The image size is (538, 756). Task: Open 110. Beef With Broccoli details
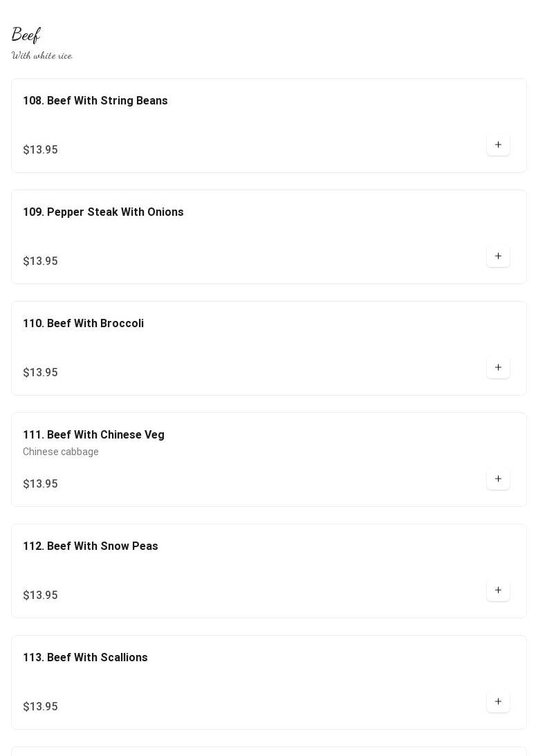(83, 324)
